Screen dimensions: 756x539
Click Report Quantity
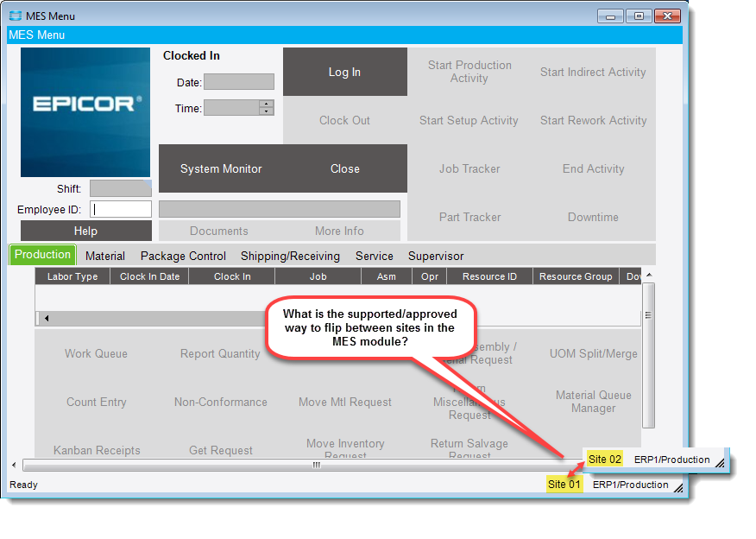pos(220,353)
